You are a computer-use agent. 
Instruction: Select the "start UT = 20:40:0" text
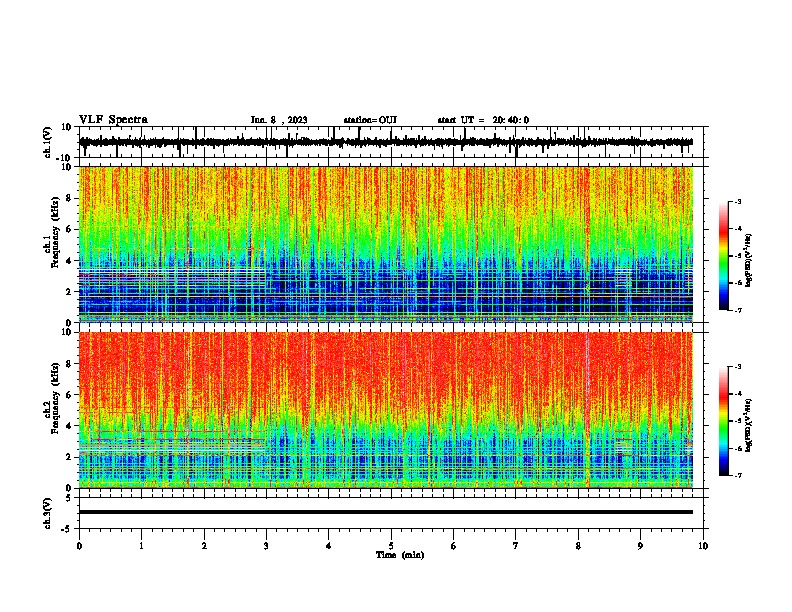(483, 120)
